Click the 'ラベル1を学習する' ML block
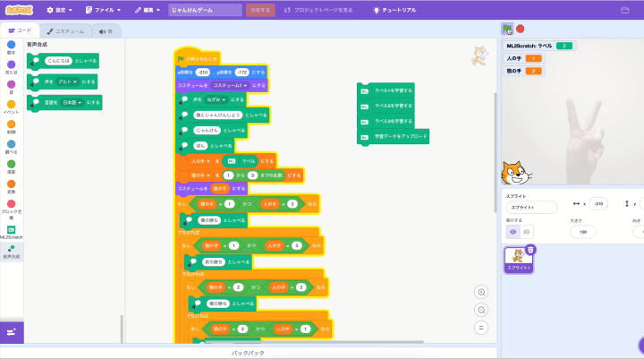Screen dimensions: 644x359 coord(386,90)
